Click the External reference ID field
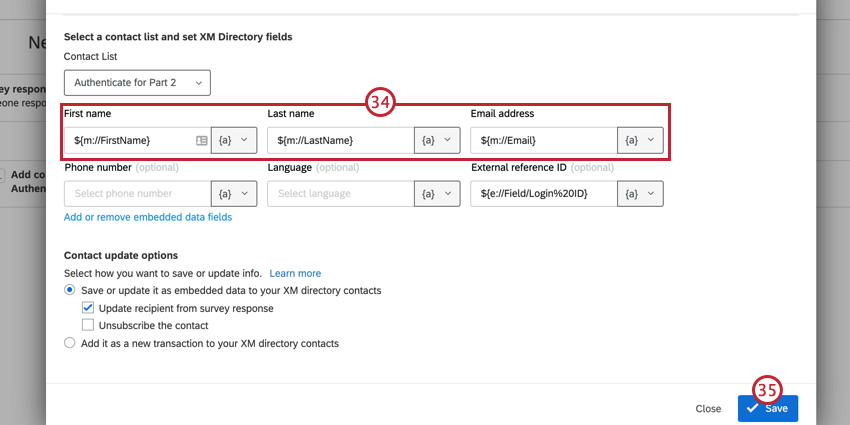The height and width of the screenshot is (425, 850). pos(544,194)
